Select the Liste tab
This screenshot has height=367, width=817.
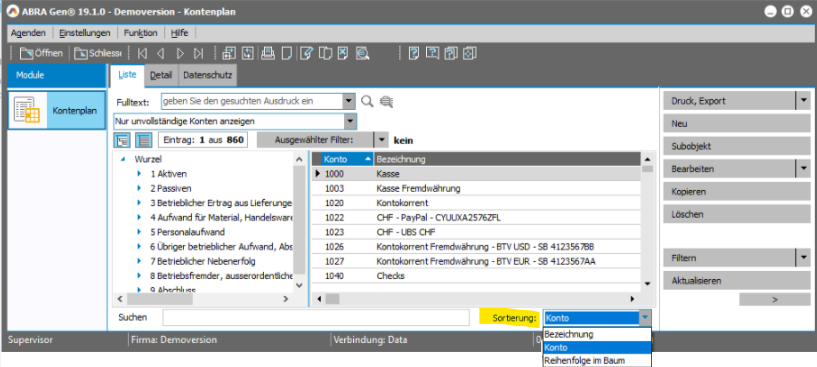coord(127,75)
